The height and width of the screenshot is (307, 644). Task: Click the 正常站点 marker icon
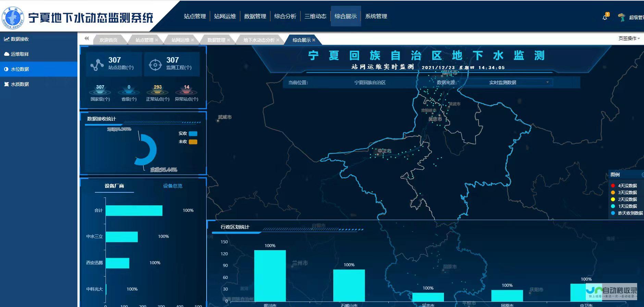(158, 92)
